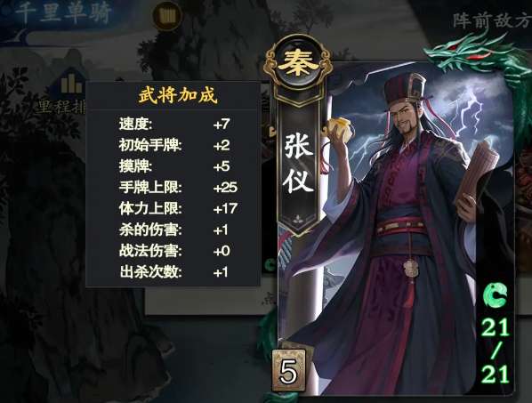Click the 秦 faction emblem
The image size is (532, 403).
pyautogui.click(x=297, y=64)
